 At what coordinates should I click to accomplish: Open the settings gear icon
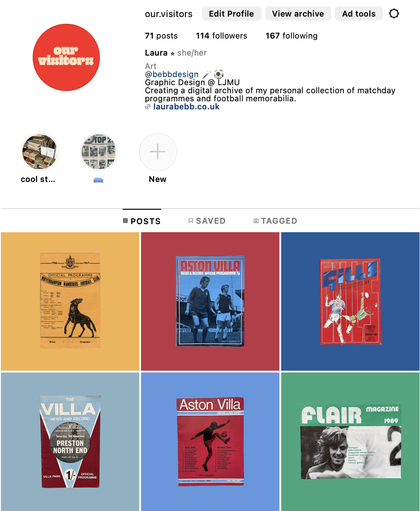(394, 14)
